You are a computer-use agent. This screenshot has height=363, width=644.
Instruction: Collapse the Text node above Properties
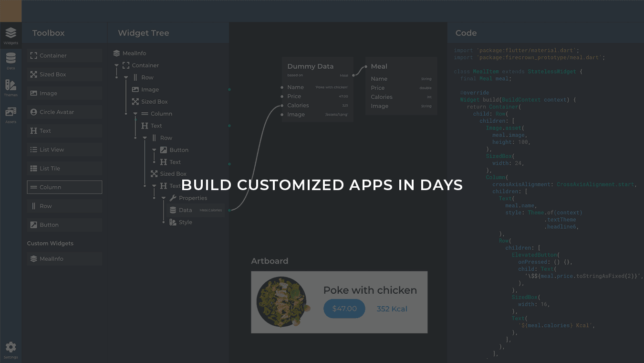click(x=154, y=186)
